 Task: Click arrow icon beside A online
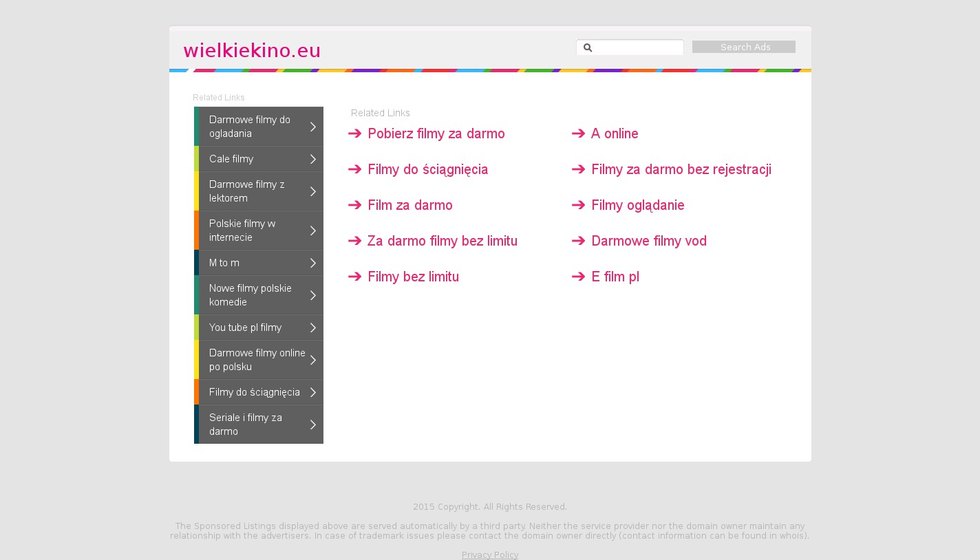tap(578, 133)
